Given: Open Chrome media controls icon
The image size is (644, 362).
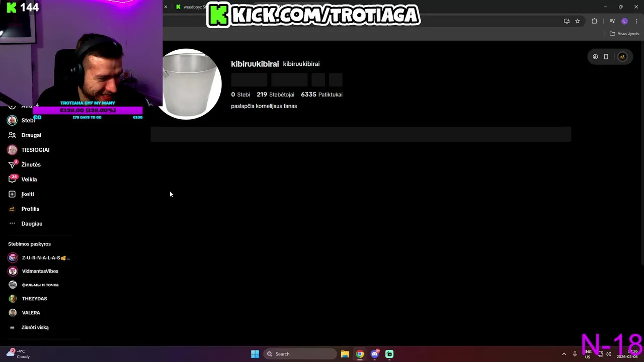Looking at the screenshot, I should pyautogui.click(x=612, y=21).
